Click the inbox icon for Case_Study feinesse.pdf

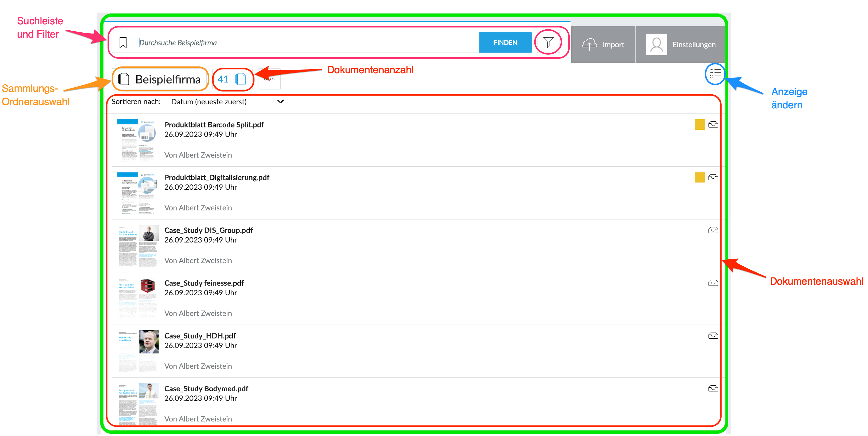point(713,283)
